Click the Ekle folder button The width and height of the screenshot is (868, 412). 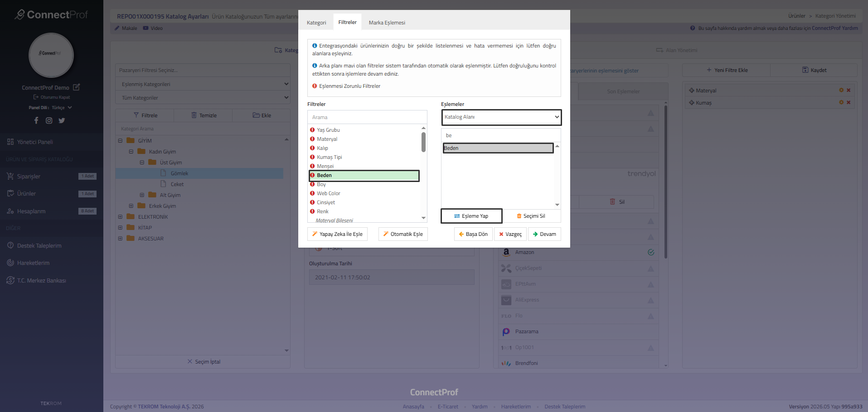pyautogui.click(x=262, y=115)
